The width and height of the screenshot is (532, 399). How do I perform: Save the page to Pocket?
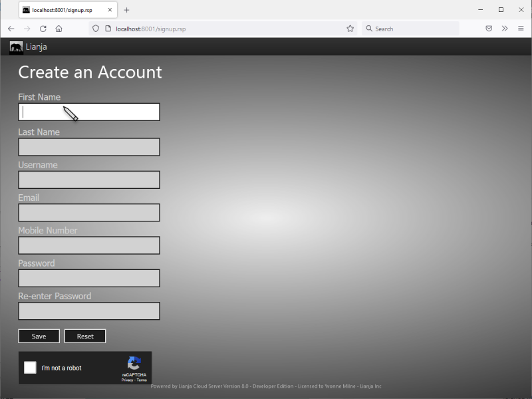(489, 28)
